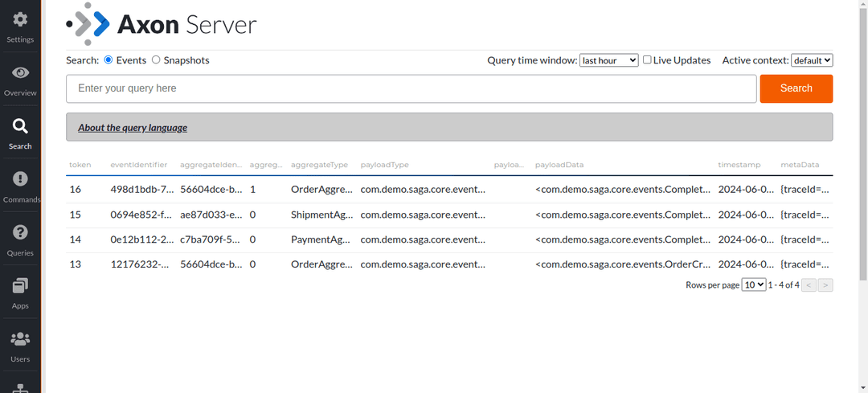Open the Users group icon
This screenshot has width=868, height=393.
click(20, 338)
